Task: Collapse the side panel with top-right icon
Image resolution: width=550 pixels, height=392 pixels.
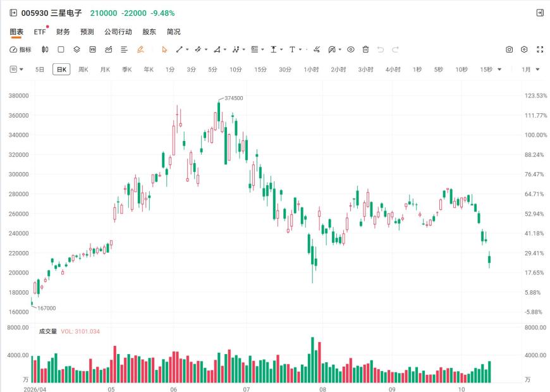Action: (x=540, y=13)
